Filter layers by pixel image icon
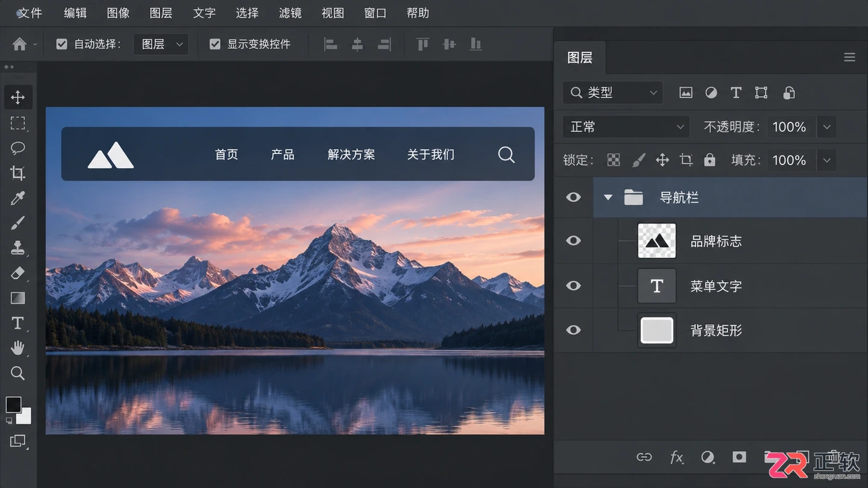The height and width of the screenshot is (488, 868). (686, 93)
